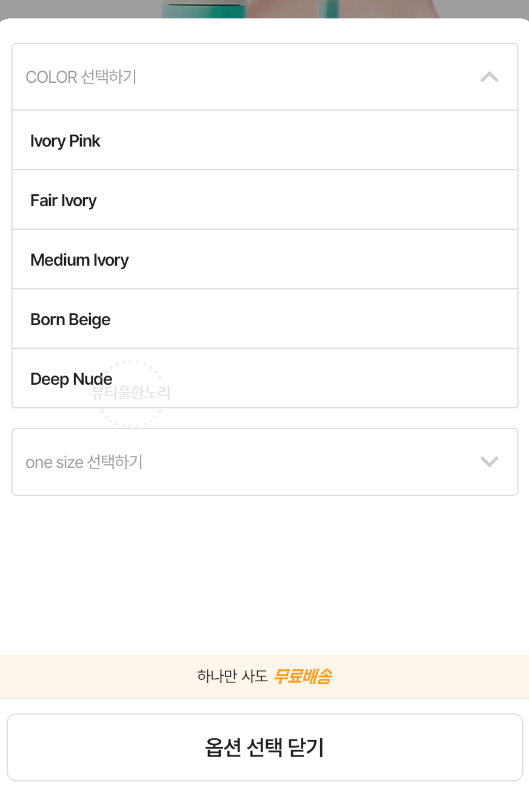This screenshot has height=787, width=529.
Task: Pick the Medium Ivory shade
Action: click(x=265, y=259)
